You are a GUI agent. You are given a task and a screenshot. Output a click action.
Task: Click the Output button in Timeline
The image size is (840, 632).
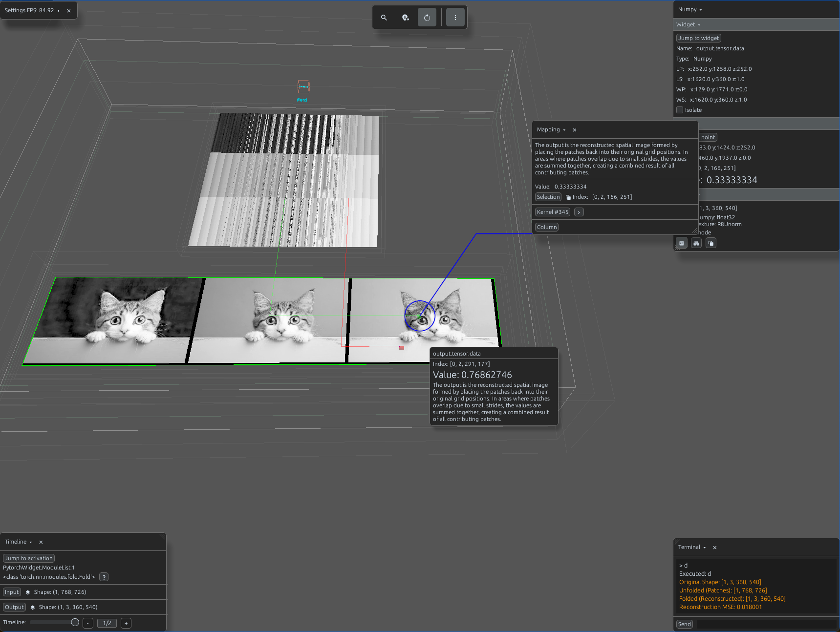pyautogui.click(x=14, y=607)
